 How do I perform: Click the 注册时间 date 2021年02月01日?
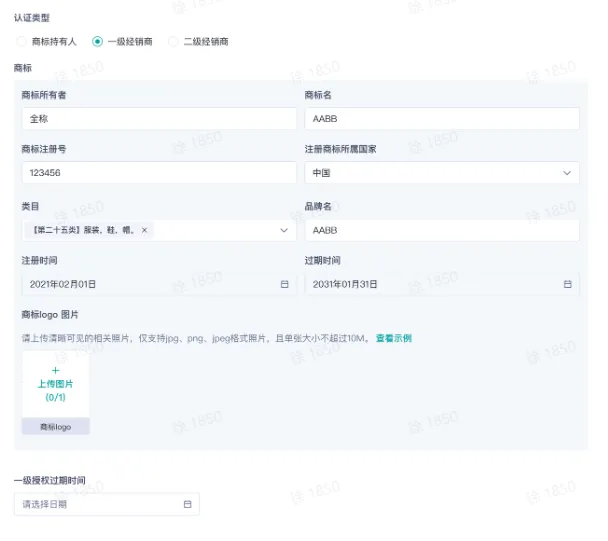coord(63,284)
